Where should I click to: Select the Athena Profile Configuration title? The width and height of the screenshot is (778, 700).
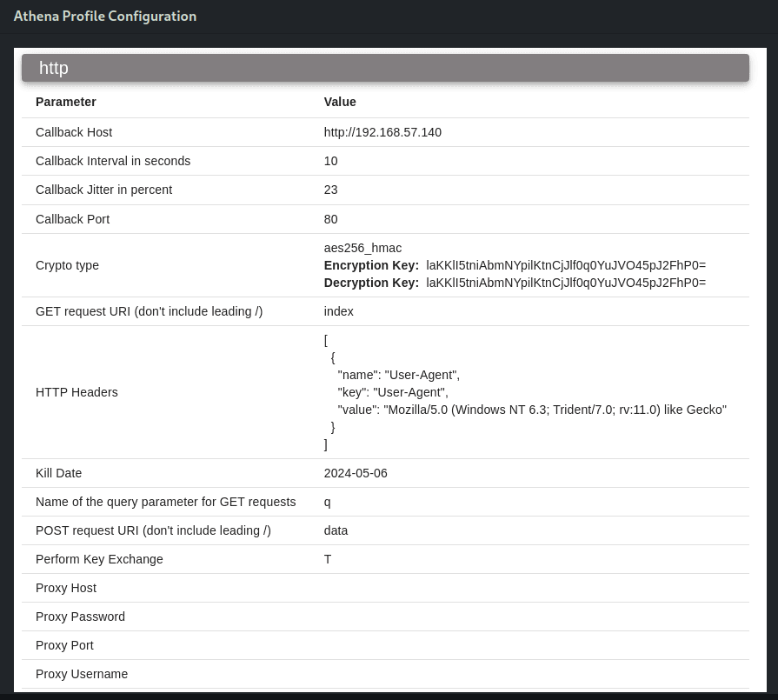coord(105,17)
